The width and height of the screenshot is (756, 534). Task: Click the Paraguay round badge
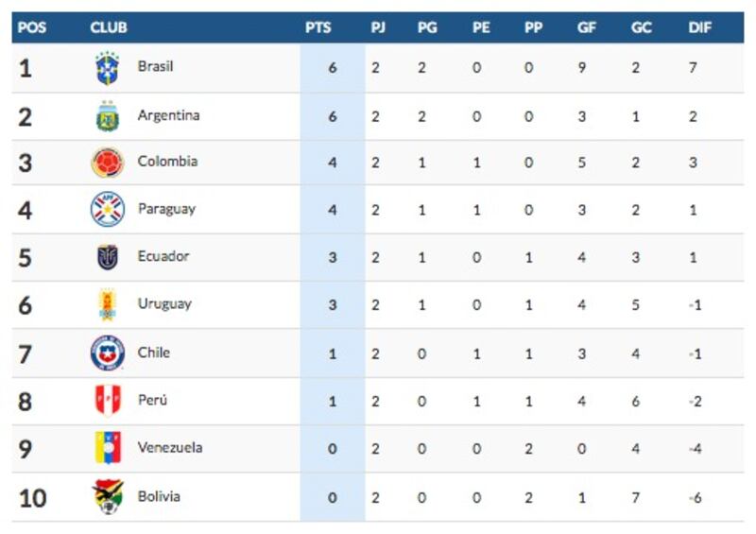(108, 210)
